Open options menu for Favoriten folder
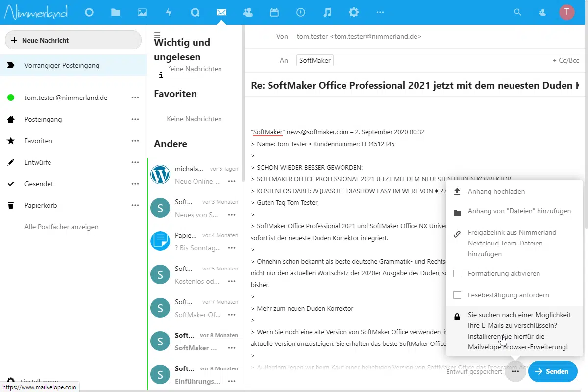 click(x=135, y=141)
